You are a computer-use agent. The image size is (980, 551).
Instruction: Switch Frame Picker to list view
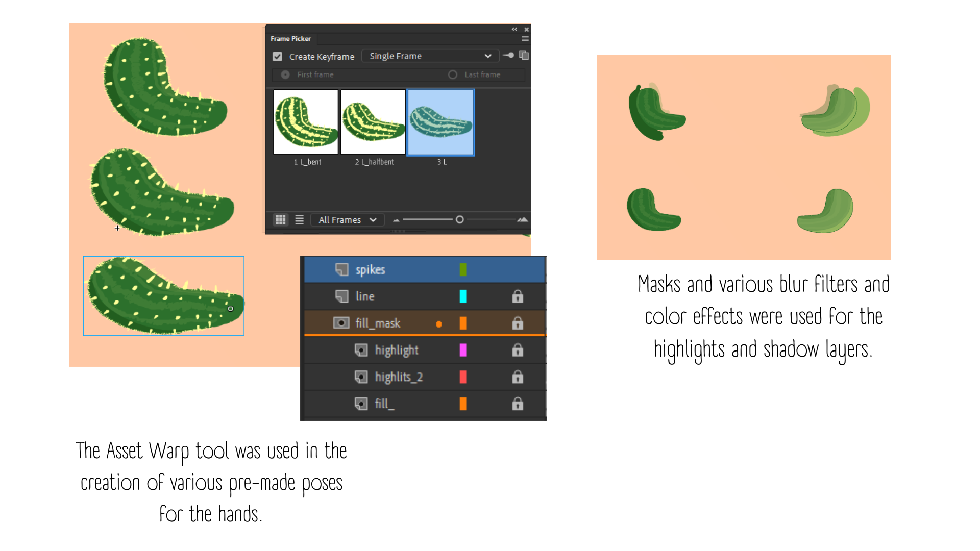tap(300, 220)
